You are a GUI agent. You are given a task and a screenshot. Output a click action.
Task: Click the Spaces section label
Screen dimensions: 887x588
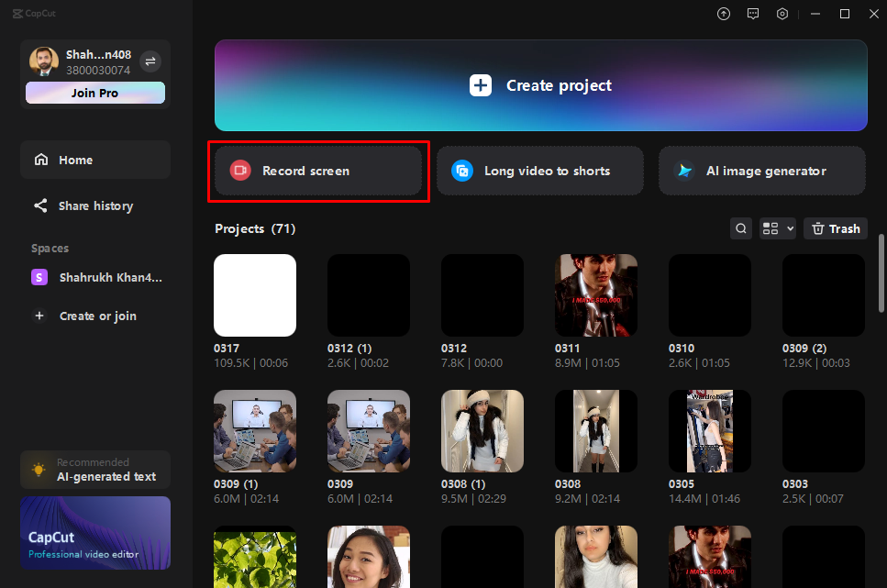tap(50, 248)
